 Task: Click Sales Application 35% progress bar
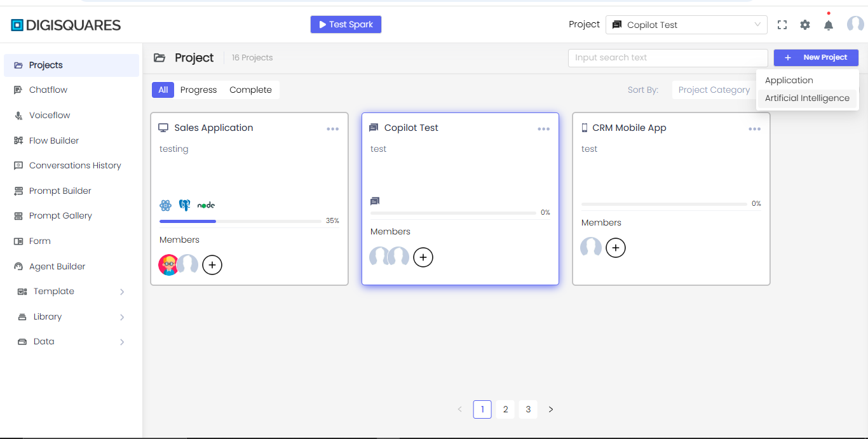coord(240,221)
